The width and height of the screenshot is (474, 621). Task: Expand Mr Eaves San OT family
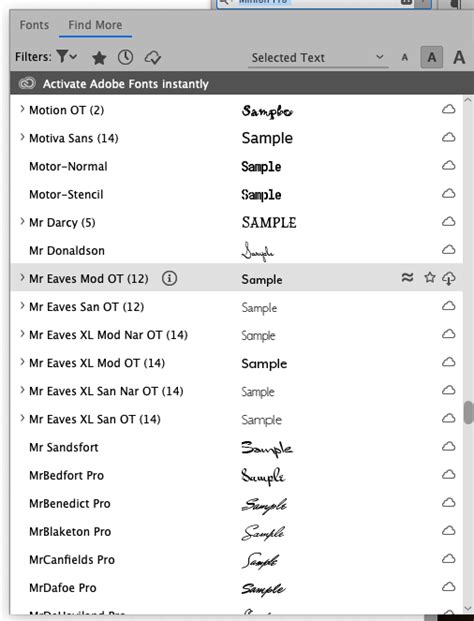click(22, 306)
